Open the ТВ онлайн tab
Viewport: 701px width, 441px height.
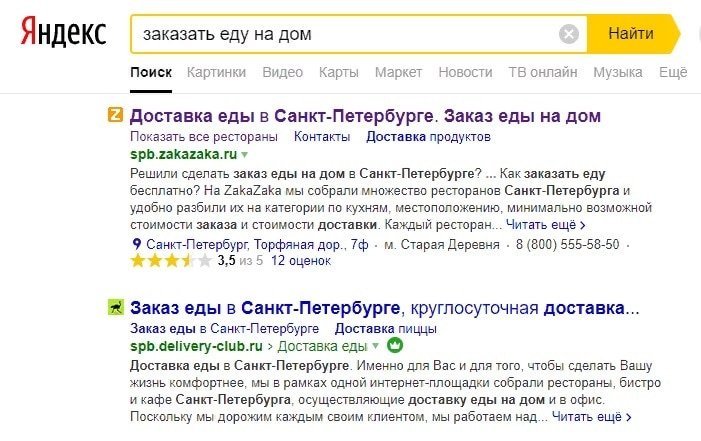543,72
